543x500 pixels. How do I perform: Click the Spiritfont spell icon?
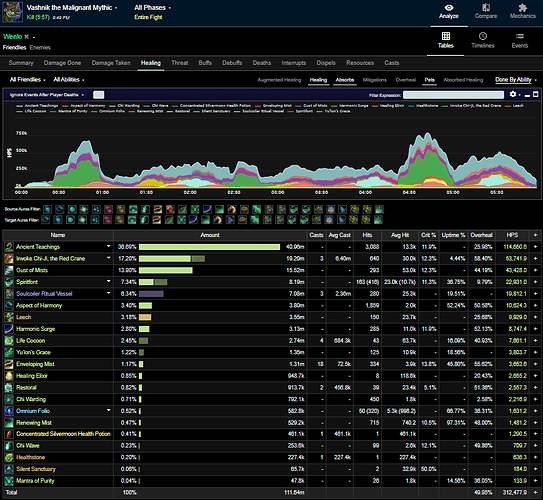(x=9, y=282)
